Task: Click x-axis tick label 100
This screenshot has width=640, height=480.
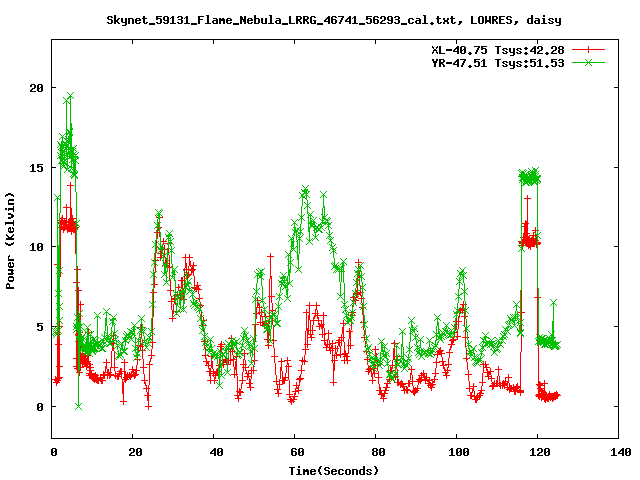Action: click(458, 452)
